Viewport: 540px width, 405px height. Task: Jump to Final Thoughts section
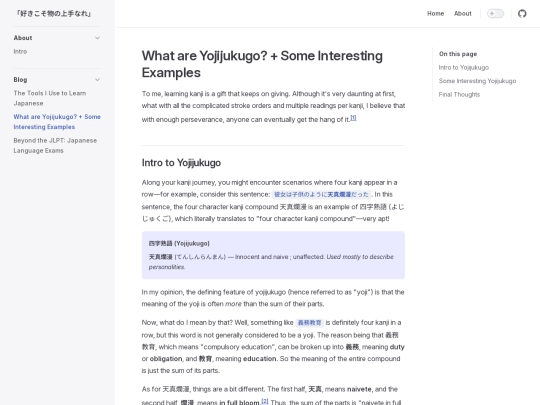tap(459, 94)
